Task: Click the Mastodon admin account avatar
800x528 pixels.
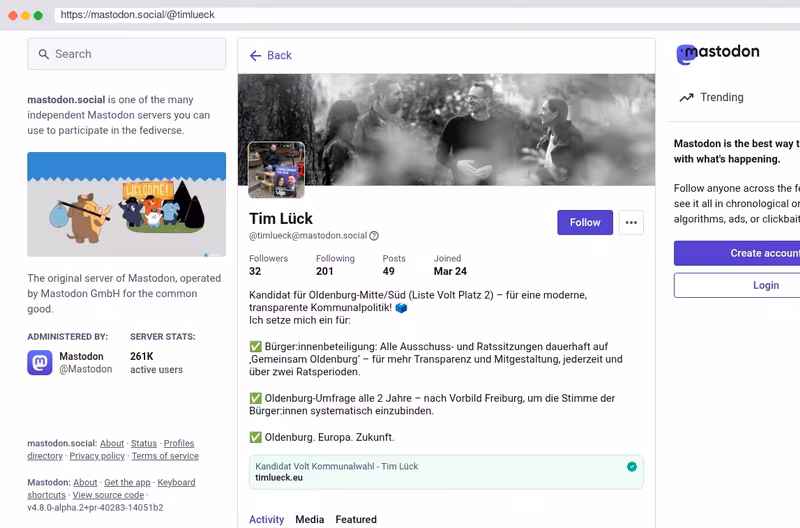Action: click(40, 363)
